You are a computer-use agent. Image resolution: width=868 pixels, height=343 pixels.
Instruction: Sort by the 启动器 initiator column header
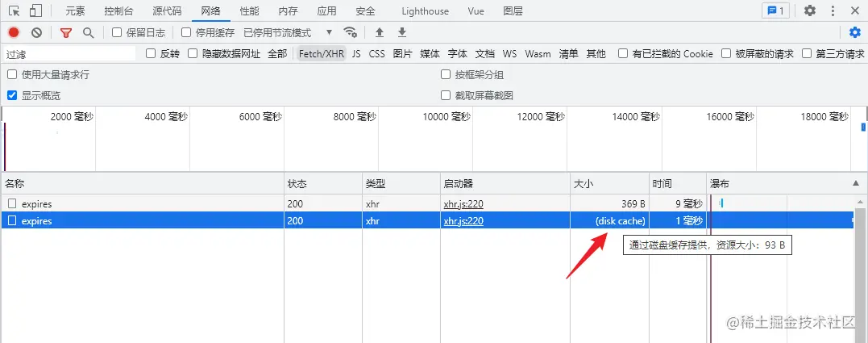click(x=505, y=183)
